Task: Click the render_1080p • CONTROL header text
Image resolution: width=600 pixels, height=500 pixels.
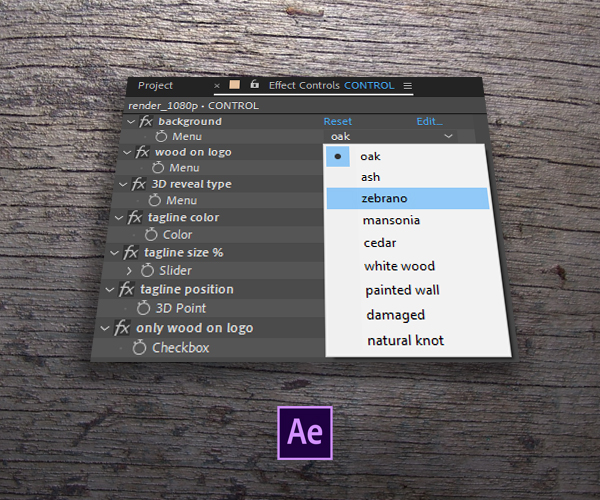Action: point(193,106)
